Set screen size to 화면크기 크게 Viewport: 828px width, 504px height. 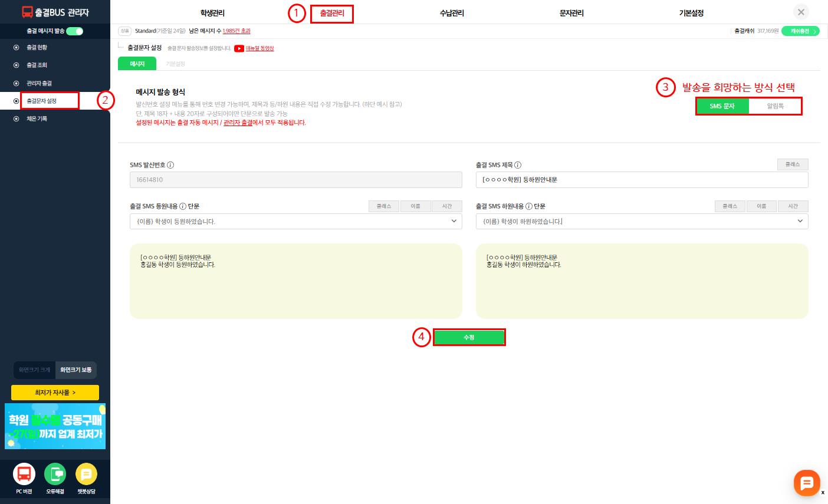(x=35, y=370)
